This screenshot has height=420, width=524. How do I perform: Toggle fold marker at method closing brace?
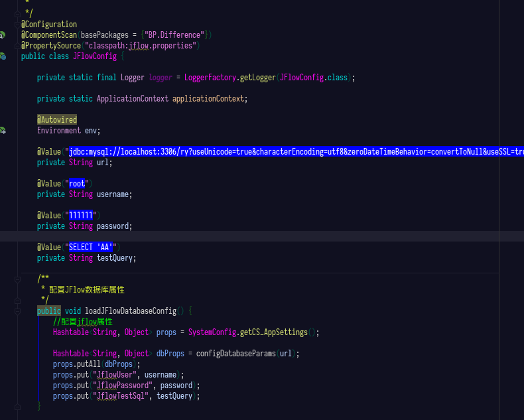point(17,407)
